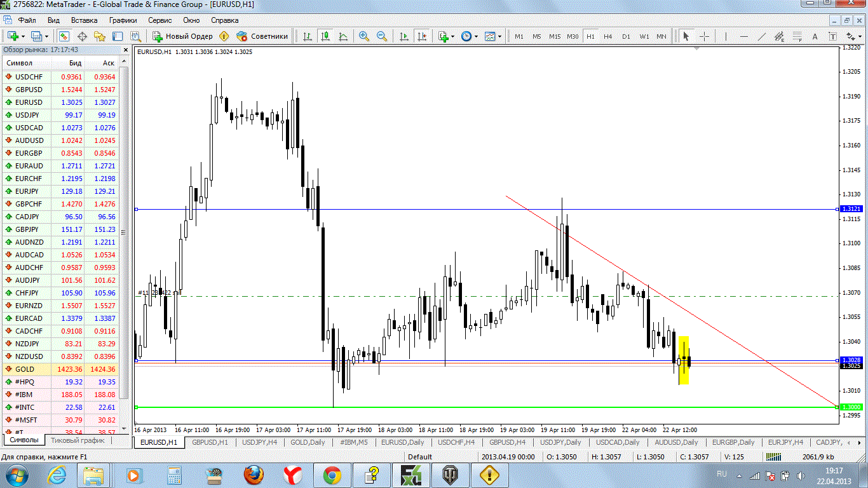The image size is (868, 488).
Task: Zoom in on the chart
Action: 364,36
